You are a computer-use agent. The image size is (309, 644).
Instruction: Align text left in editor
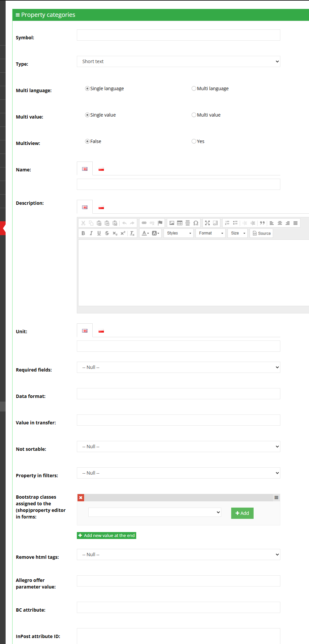272,223
